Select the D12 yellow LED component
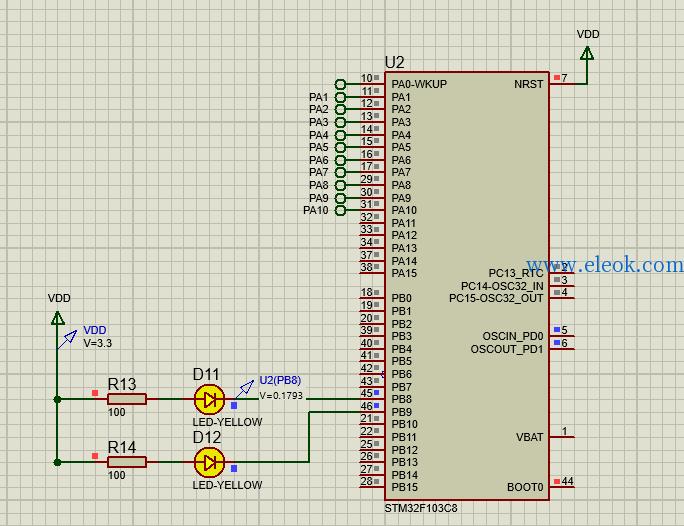The image size is (684, 526). click(x=209, y=462)
